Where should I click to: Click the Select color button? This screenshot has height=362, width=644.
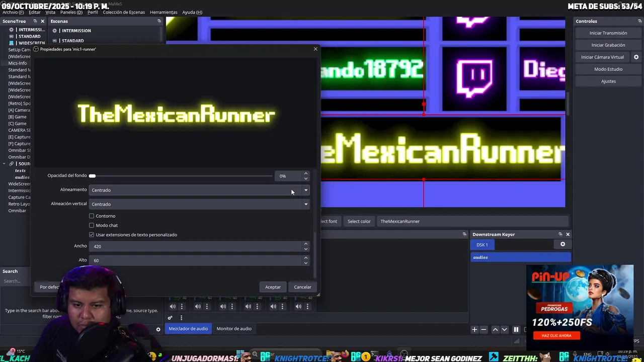point(359,221)
